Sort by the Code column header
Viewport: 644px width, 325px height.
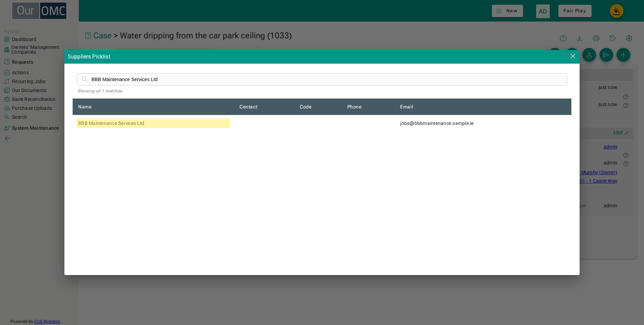[x=306, y=107]
